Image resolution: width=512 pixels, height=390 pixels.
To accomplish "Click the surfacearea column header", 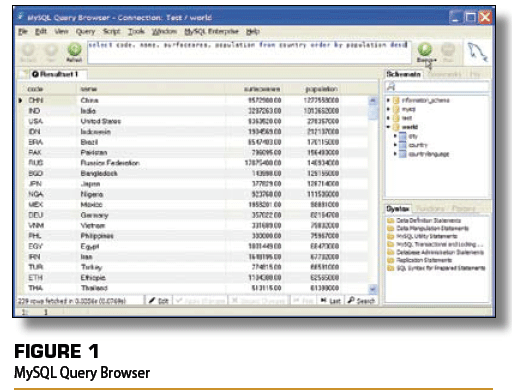I will 255,89.
